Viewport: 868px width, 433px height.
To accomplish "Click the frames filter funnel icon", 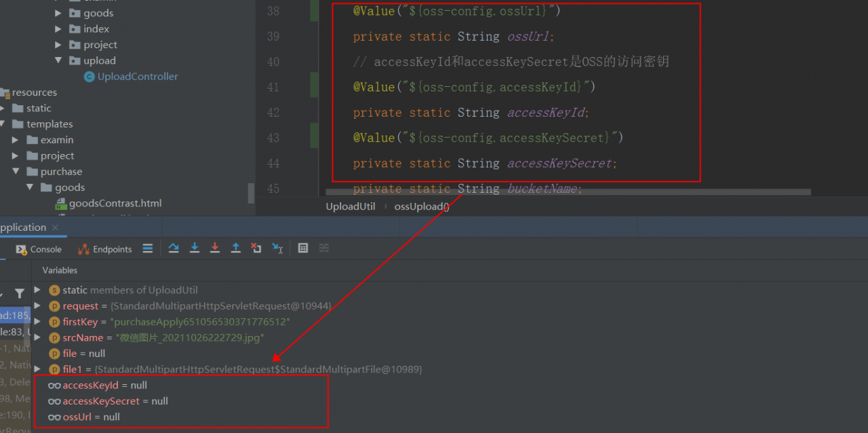I will [20, 294].
